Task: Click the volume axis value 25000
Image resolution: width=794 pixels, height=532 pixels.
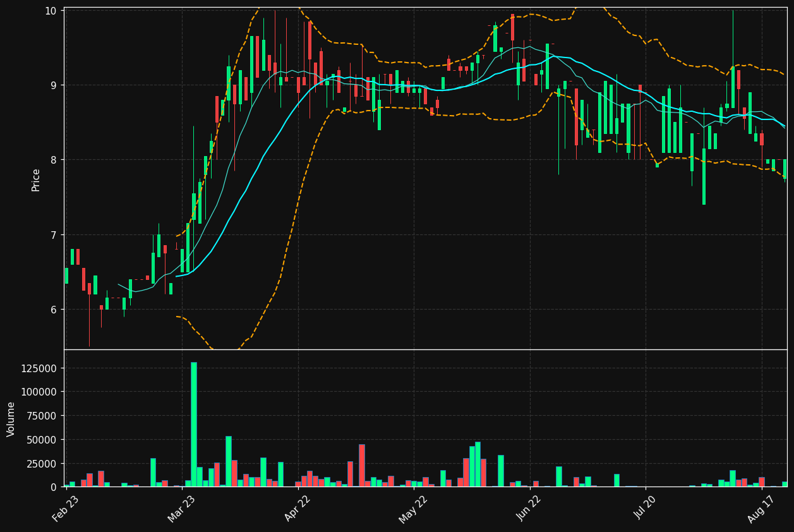Action: click(x=42, y=464)
